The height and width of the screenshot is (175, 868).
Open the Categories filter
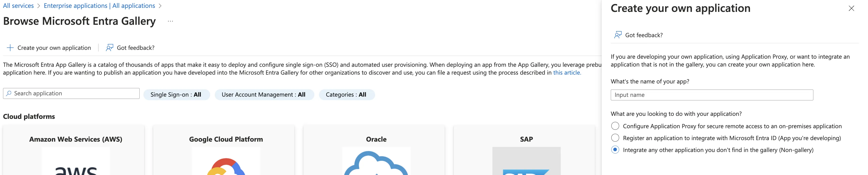click(x=347, y=95)
